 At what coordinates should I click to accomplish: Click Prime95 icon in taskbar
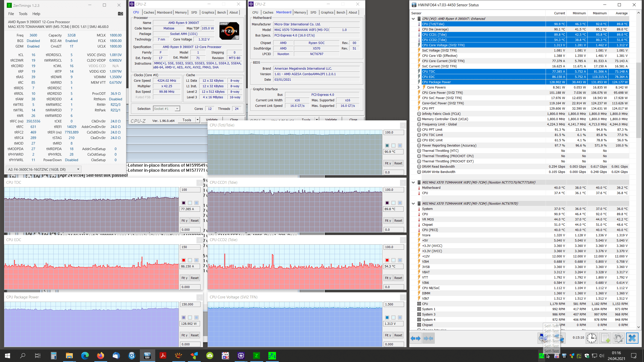point(272,356)
